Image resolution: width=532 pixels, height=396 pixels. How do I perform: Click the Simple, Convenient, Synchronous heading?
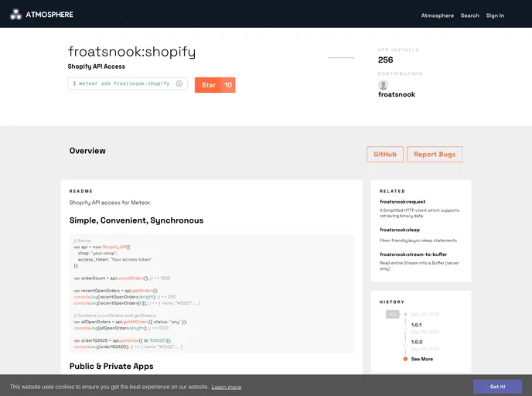pyautogui.click(x=136, y=220)
